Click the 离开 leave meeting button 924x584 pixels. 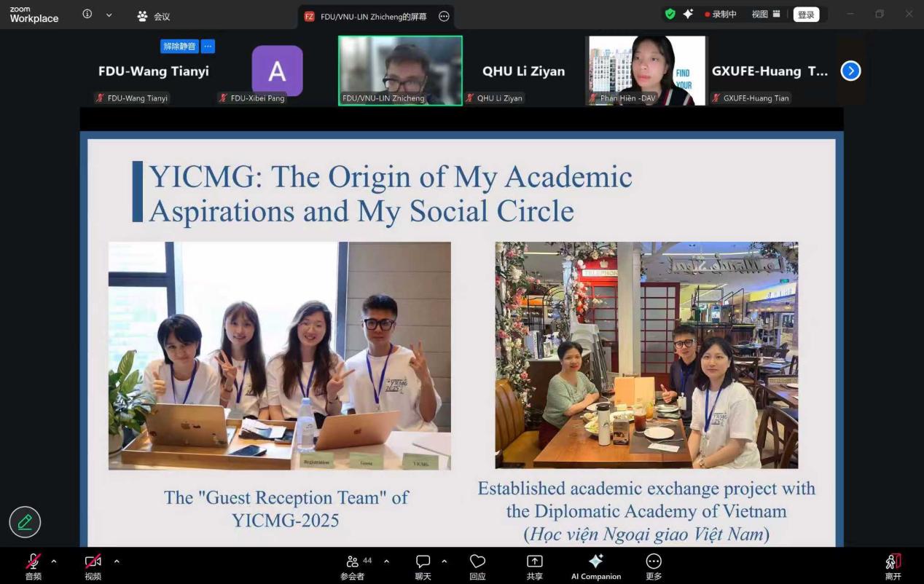[893, 564]
